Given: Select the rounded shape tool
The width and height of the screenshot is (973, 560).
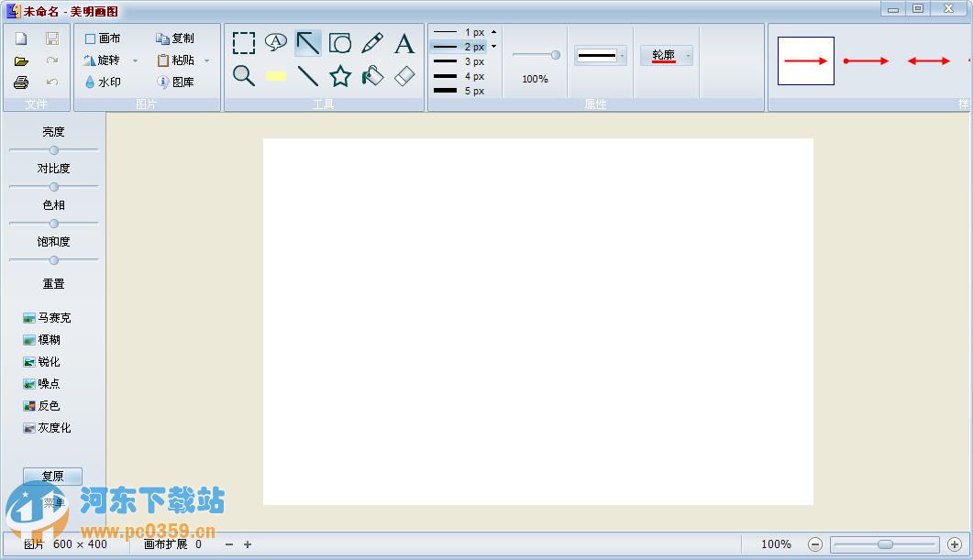Looking at the screenshot, I should pyautogui.click(x=340, y=43).
